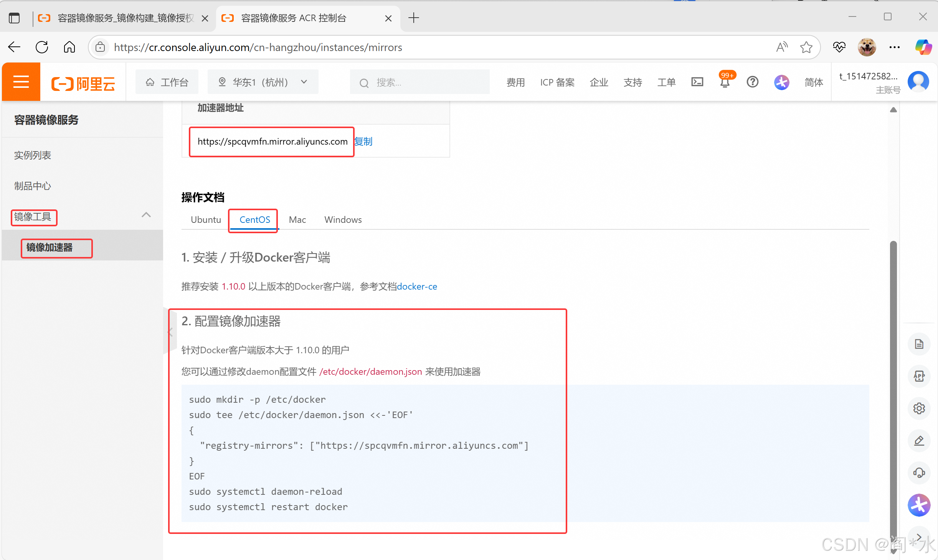This screenshot has width=938, height=560.
Task: Click the 复制 copy link
Action: [363, 142]
